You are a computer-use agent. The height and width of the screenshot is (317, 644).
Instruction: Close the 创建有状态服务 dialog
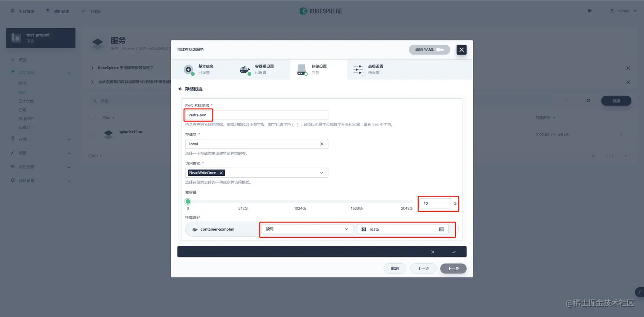462,49
